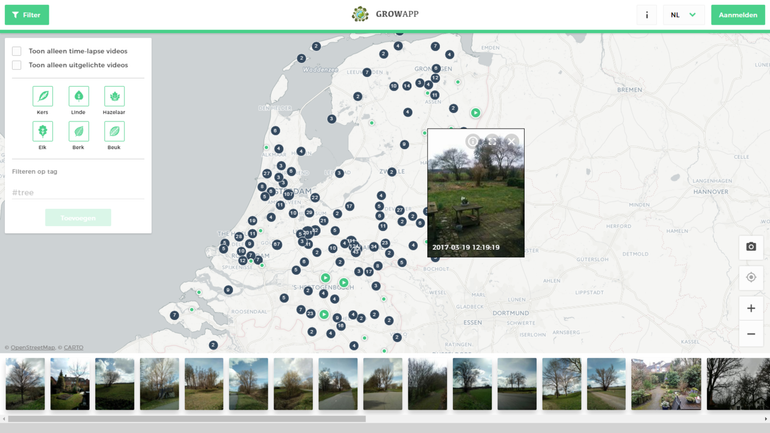
Task: Click the scrollbar right arrow
Action: click(x=766, y=419)
